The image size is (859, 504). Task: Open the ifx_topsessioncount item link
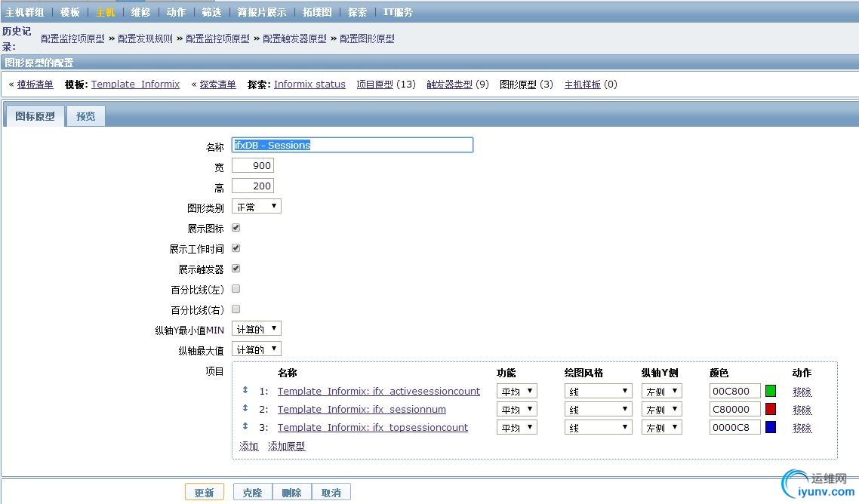[373, 427]
